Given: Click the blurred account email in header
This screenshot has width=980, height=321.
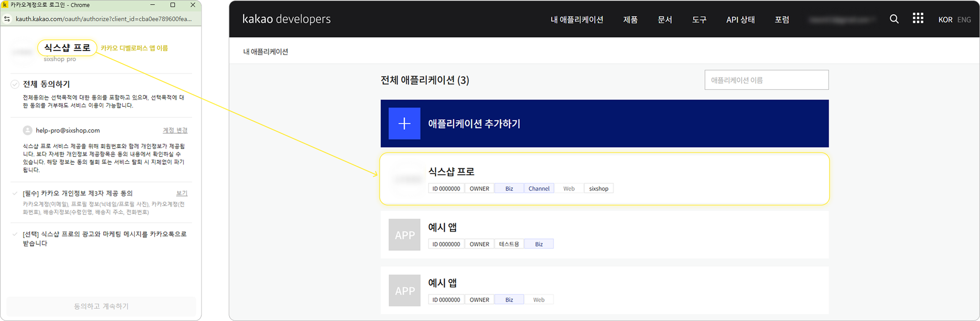Looking at the screenshot, I should click(x=842, y=20).
